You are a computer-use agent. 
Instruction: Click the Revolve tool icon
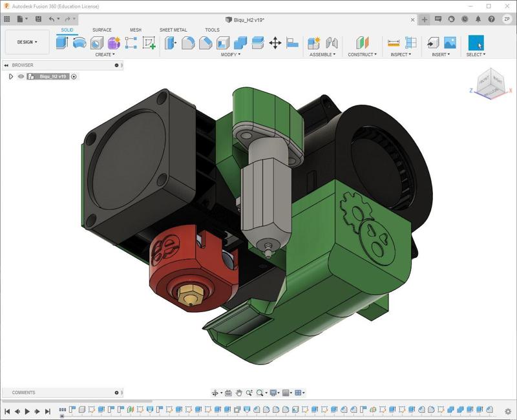[79, 43]
